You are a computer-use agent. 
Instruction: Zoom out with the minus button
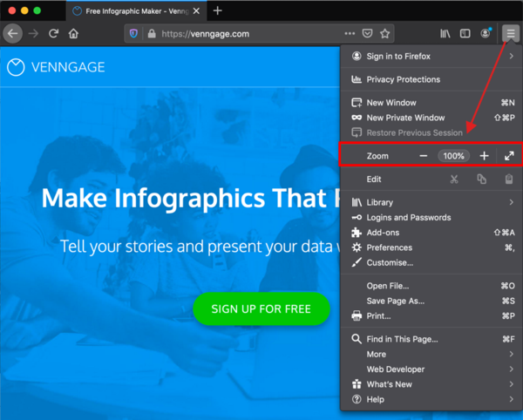pos(424,156)
